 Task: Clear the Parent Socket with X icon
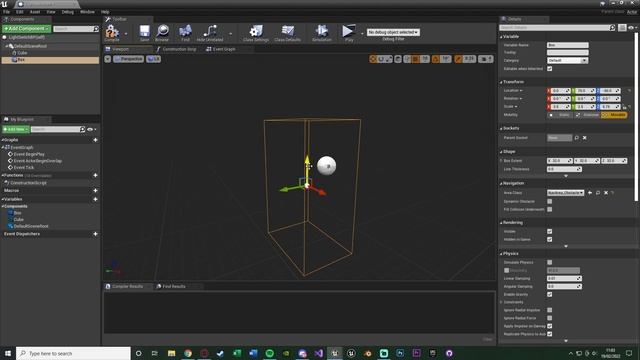point(584,138)
